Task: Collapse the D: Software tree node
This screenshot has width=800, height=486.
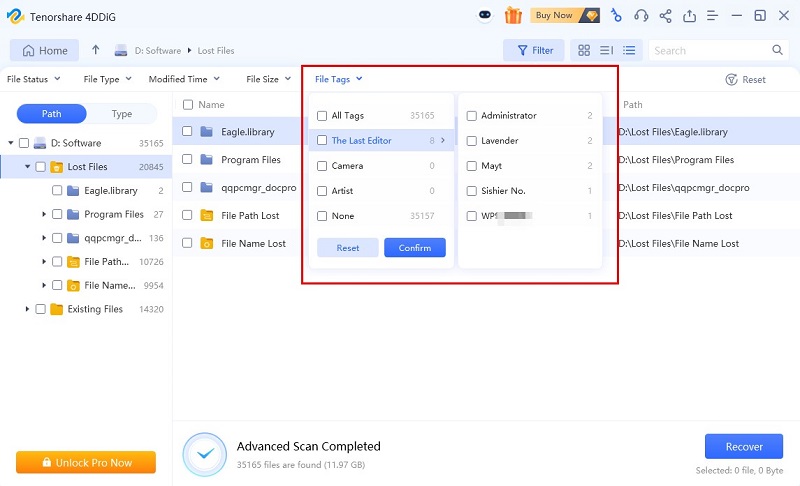Action: (x=11, y=143)
